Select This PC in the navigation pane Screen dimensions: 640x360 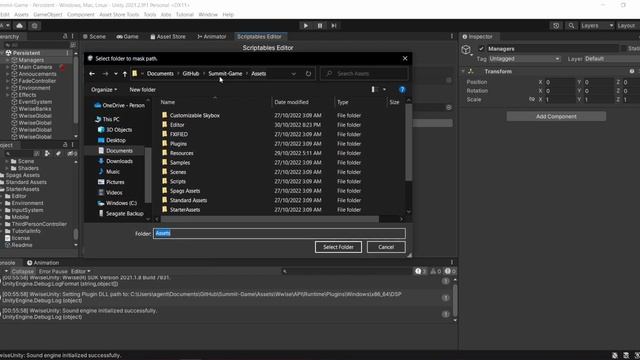tap(107, 119)
